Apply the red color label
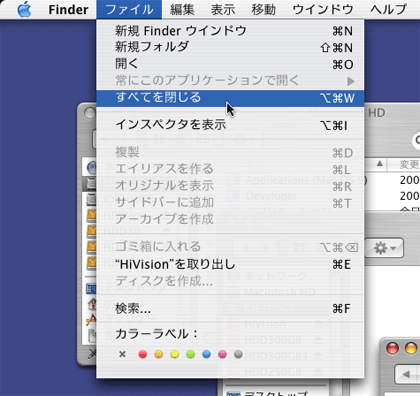The height and width of the screenshot is (396, 420). pyautogui.click(x=143, y=354)
